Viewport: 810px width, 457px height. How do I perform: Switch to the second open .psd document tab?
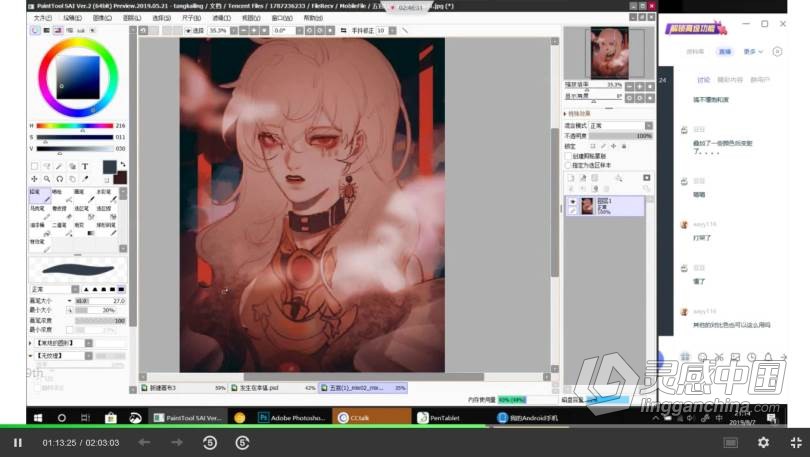pos(273,388)
